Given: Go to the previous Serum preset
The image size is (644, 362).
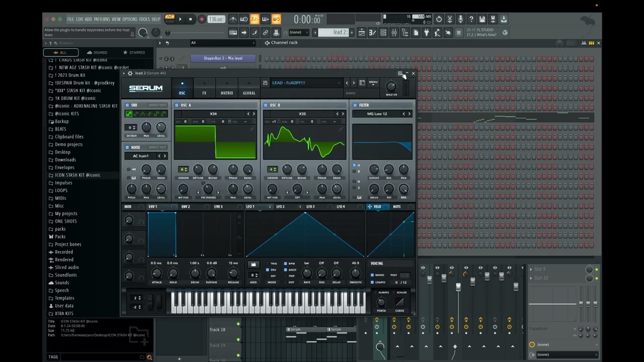Looking at the screenshot, I should [x=346, y=83].
